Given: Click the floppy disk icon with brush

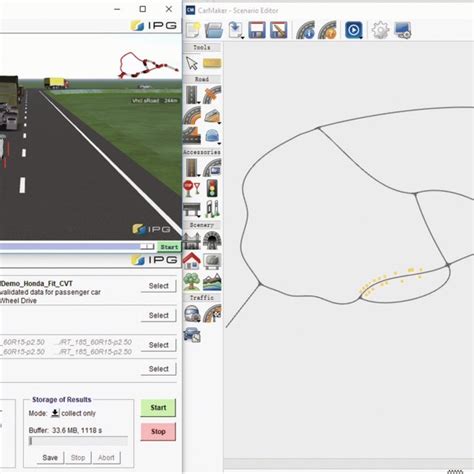Looking at the screenshot, I should coord(279,30).
